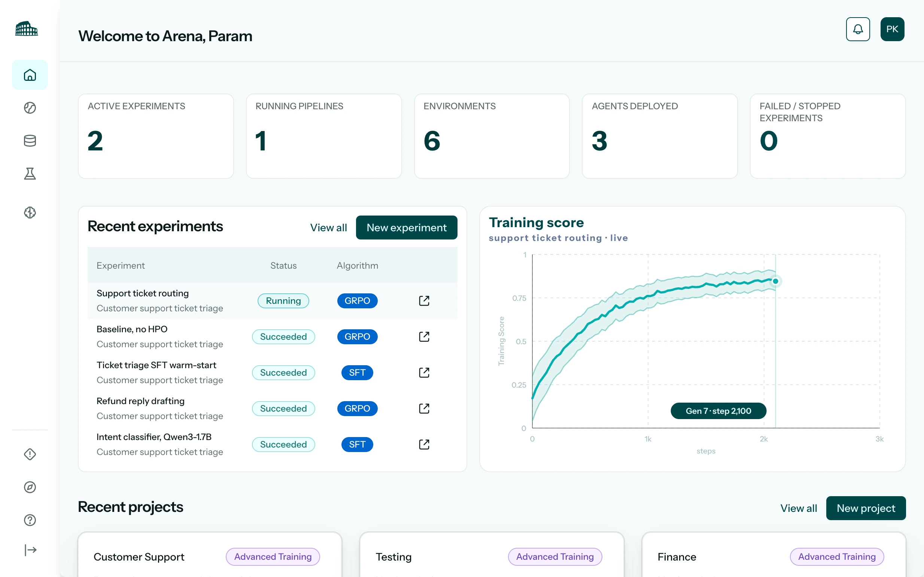Open the experiments flask sidebar icon
Viewport: 924px width, 577px height.
pyautogui.click(x=30, y=174)
